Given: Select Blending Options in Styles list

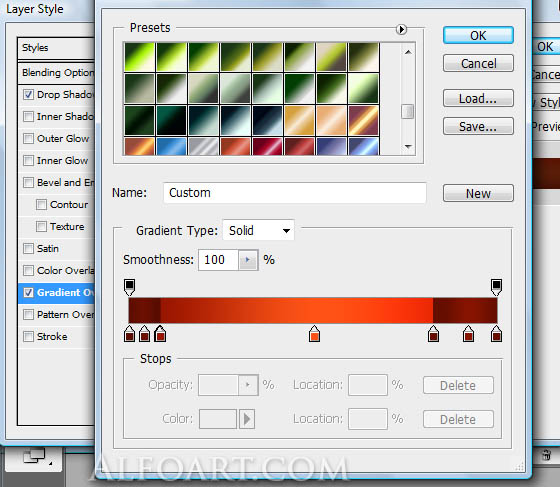Looking at the screenshot, I should point(56,73).
